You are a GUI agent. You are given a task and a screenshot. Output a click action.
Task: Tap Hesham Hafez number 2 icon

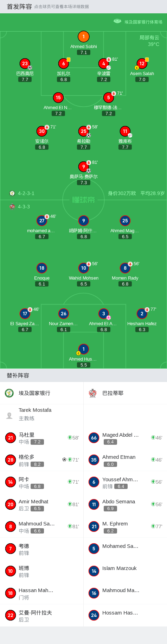pos(142,314)
